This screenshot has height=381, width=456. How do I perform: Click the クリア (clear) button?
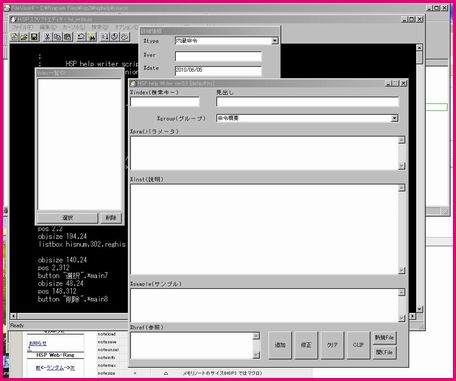click(332, 345)
